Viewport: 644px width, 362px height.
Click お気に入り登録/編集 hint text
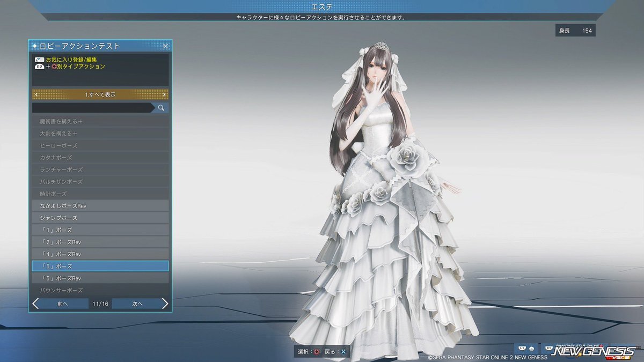coord(71,60)
